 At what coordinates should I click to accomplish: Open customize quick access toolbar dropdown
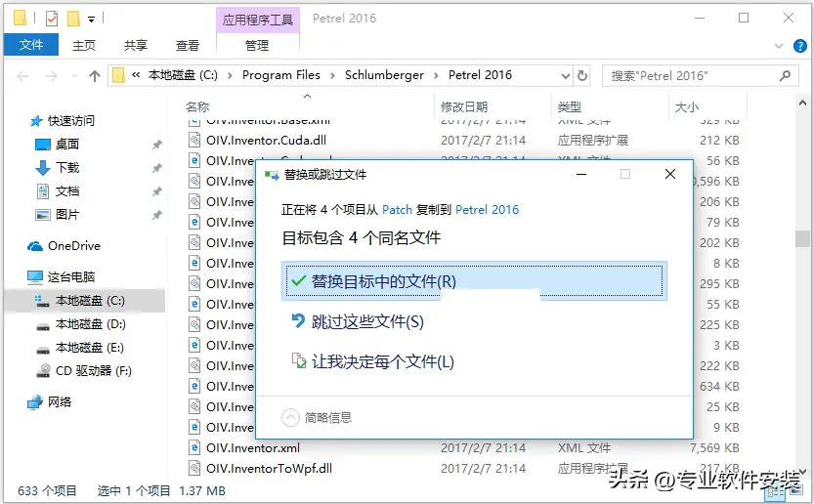coord(92,20)
